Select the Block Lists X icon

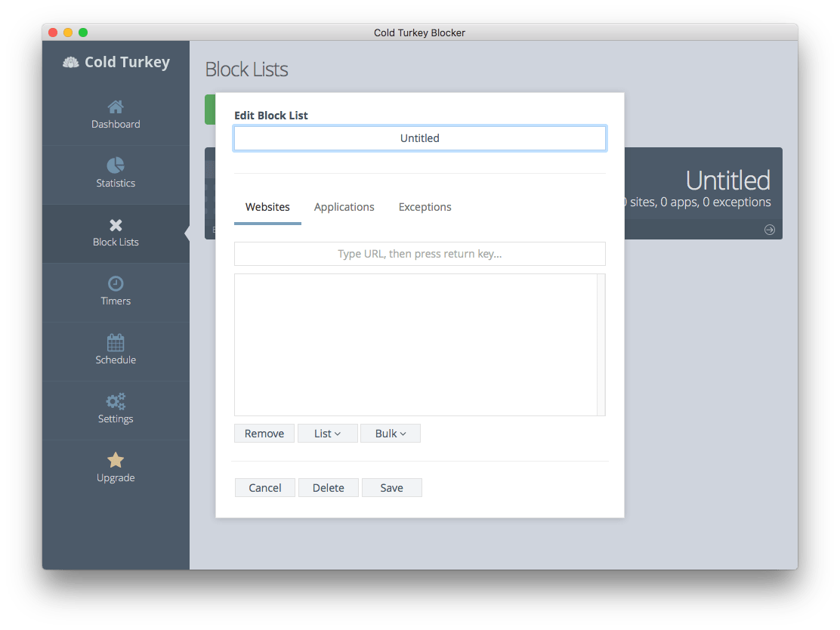(116, 225)
